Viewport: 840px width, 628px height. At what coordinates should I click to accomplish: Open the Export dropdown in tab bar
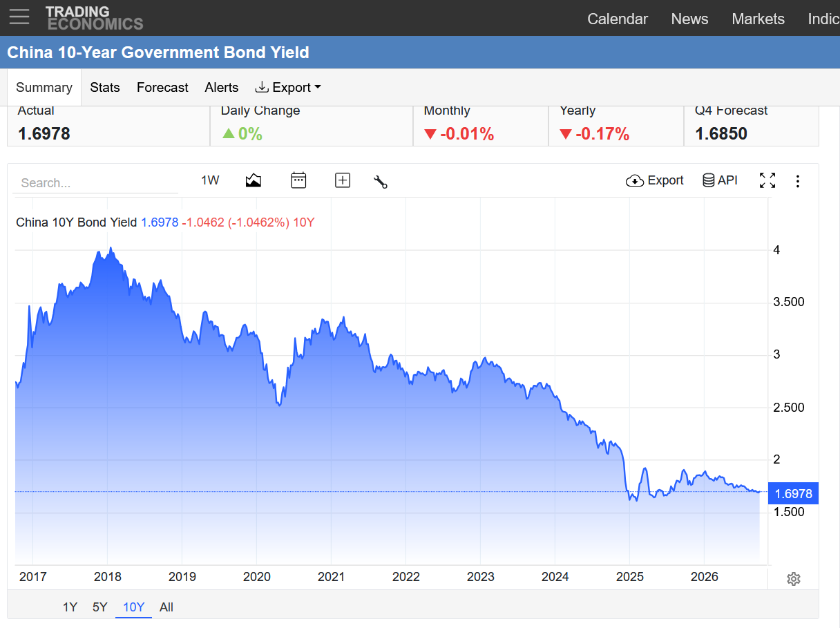(x=288, y=88)
